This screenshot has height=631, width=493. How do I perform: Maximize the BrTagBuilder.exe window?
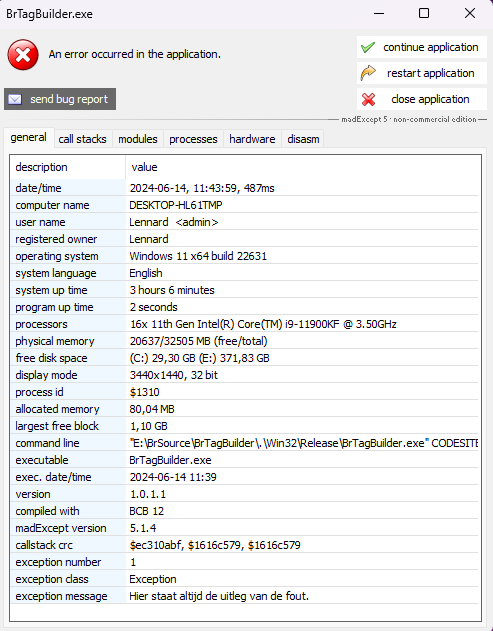click(x=424, y=13)
